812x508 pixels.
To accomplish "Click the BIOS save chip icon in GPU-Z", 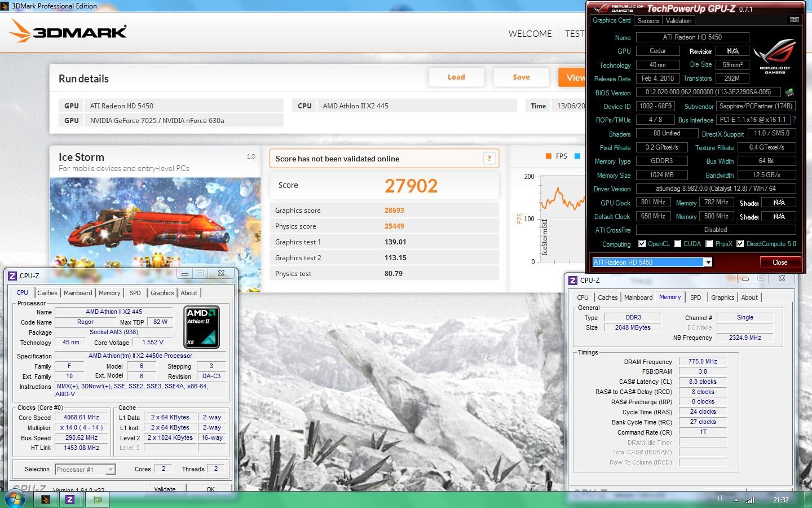I will [789, 92].
